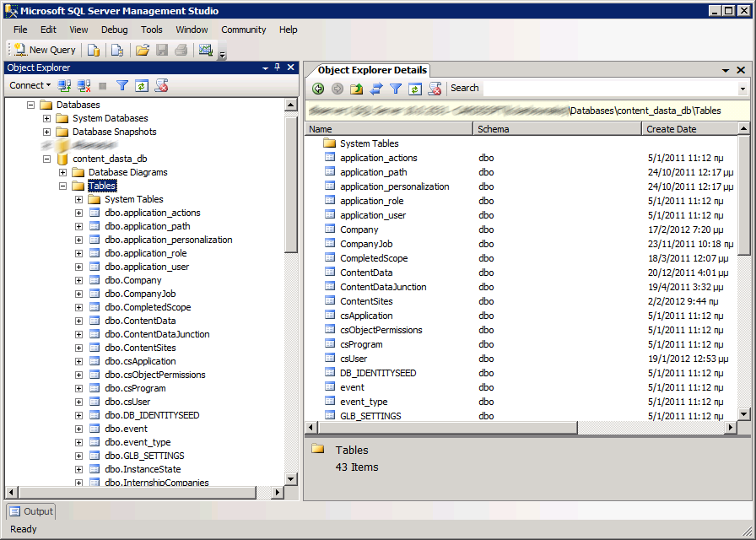Collapse the Tables tree node
Image resolution: width=756 pixels, height=540 pixels.
(62, 186)
